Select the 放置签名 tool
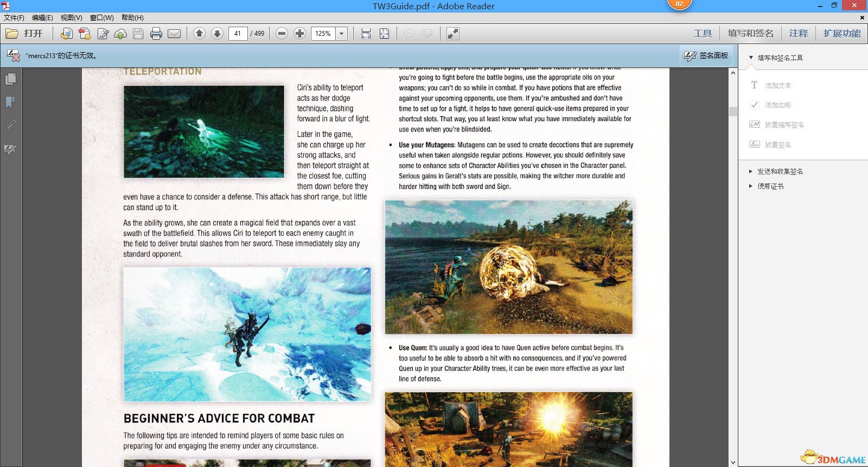The width and height of the screenshot is (868, 467). [x=770, y=144]
